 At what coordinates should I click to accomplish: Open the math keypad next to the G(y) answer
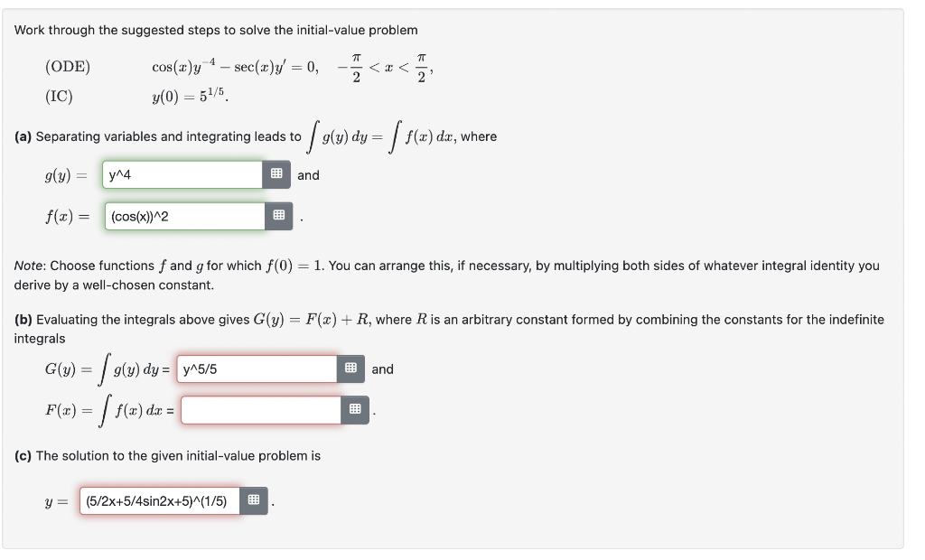point(351,369)
